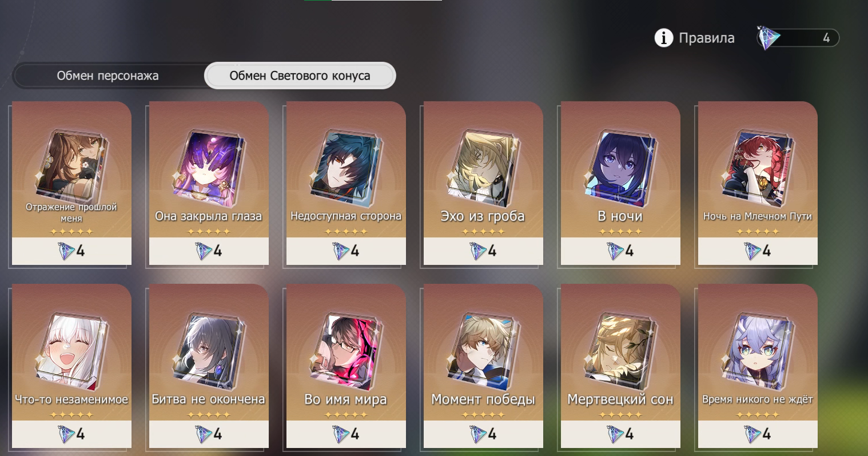
Task: Select the 'Она закрыла глаза' light cone artwork
Action: 209,168
